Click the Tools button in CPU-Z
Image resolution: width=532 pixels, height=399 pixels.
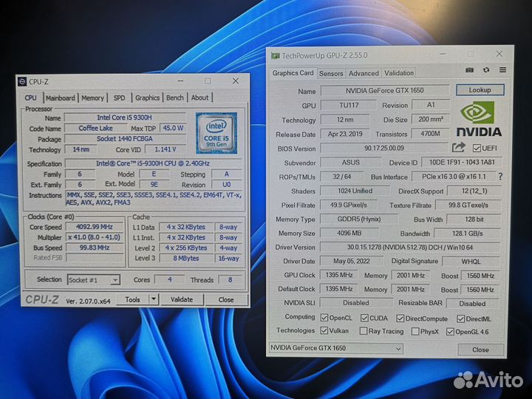coord(132,299)
